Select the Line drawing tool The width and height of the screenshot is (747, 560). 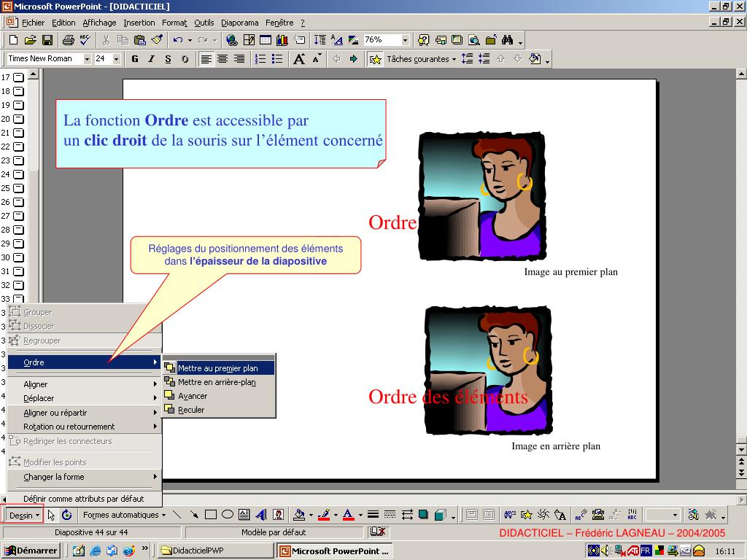point(177,515)
